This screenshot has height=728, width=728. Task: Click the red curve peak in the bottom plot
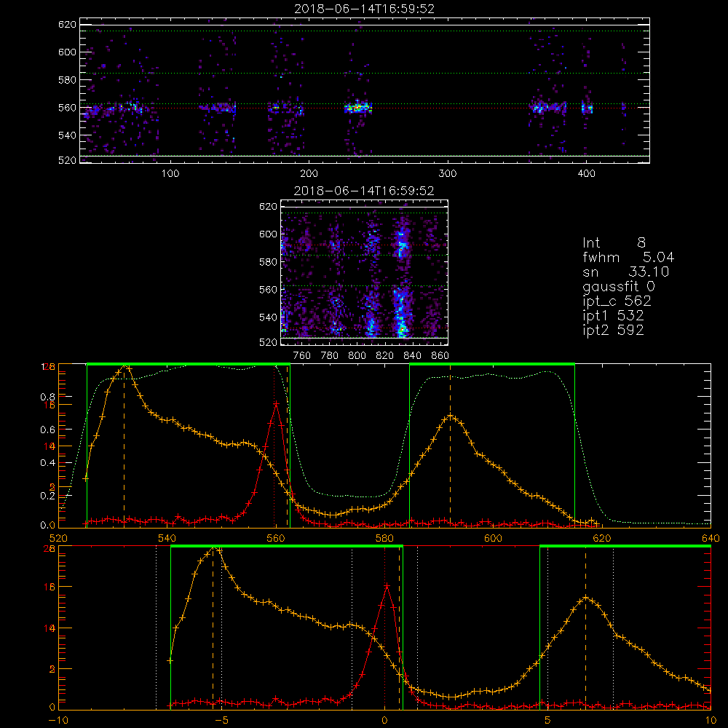tap(387, 587)
